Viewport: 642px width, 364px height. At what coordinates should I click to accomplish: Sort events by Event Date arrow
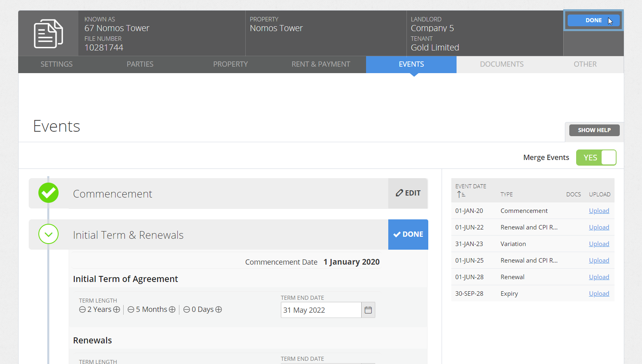(x=461, y=194)
